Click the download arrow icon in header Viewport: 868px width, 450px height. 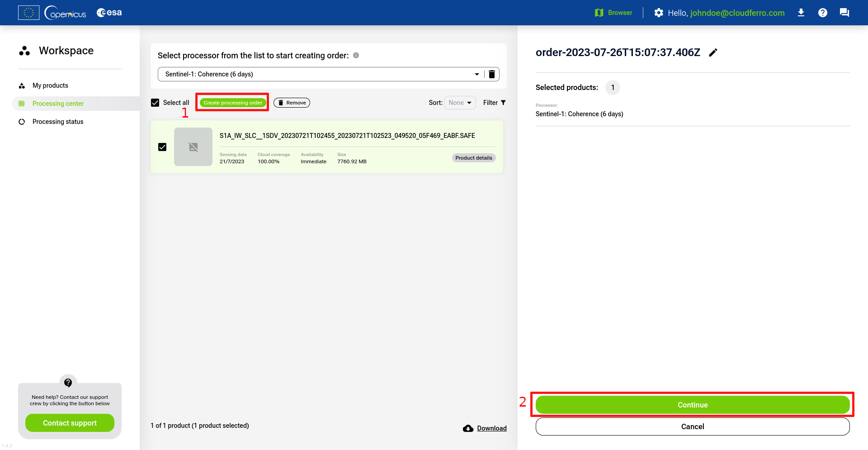(x=801, y=13)
